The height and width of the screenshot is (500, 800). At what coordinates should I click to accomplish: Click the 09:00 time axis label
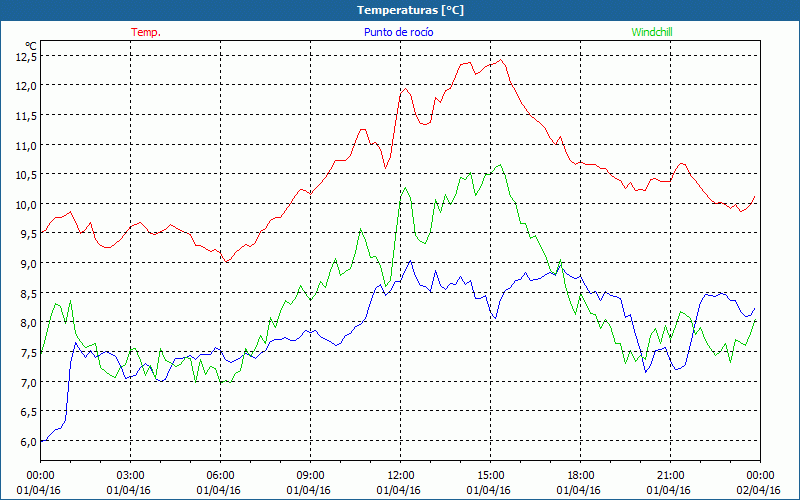(310, 476)
